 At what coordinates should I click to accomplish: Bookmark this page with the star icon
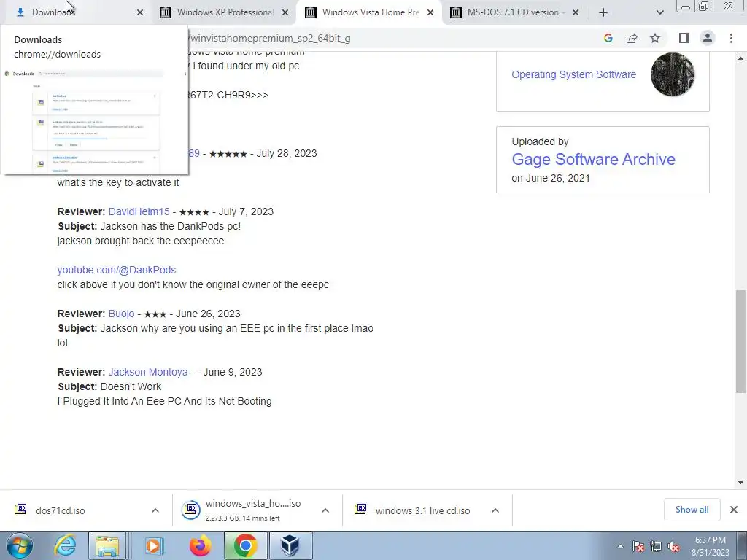[x=655, y=38]
